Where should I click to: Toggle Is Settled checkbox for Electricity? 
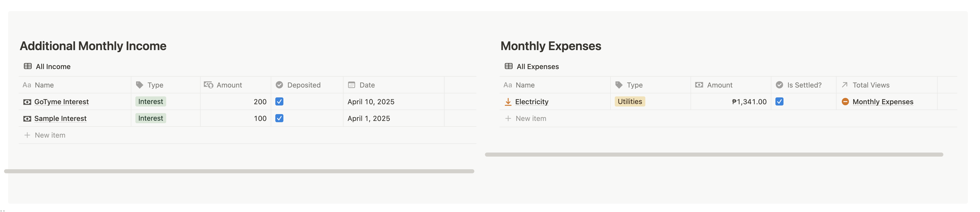(x=779, y=101)
